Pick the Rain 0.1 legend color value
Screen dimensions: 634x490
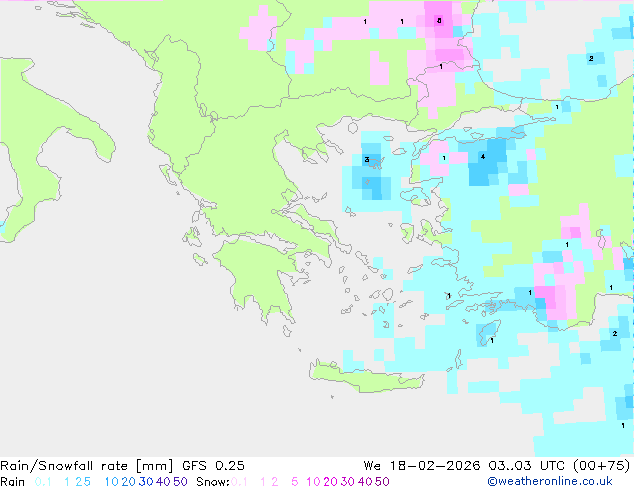point(43,482)
